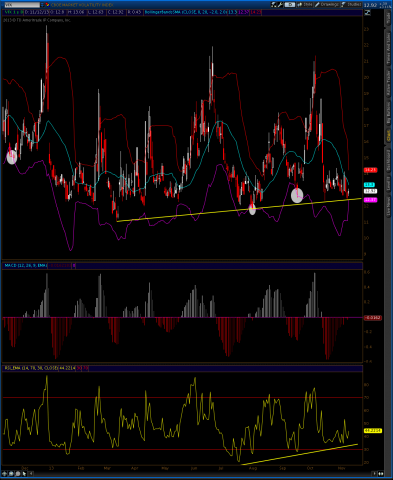Image resolution: width=393 pixels, height=480 pixels.
Task: Click the right scroll arrow at bottom-right
Action: tap(374, 474)
